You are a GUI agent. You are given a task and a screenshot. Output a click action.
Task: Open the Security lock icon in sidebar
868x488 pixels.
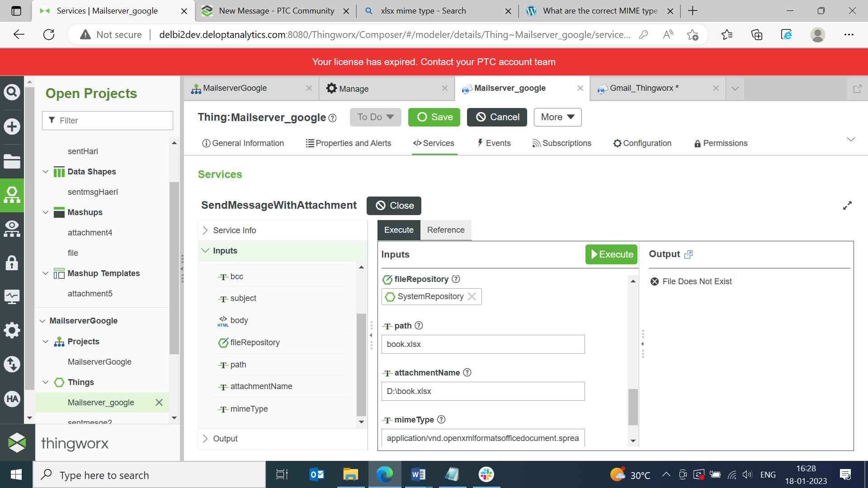12,263
